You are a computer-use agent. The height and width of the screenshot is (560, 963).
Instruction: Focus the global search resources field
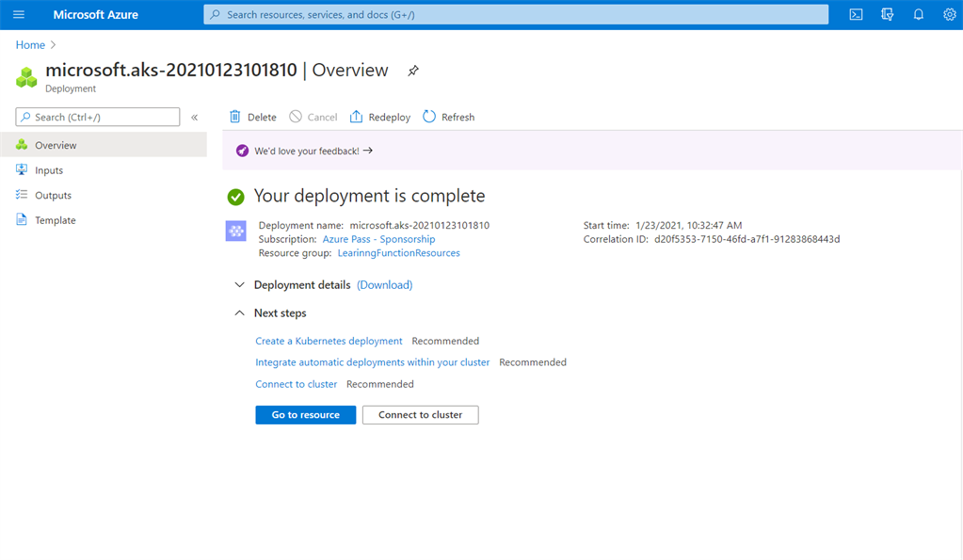point(516,14)
